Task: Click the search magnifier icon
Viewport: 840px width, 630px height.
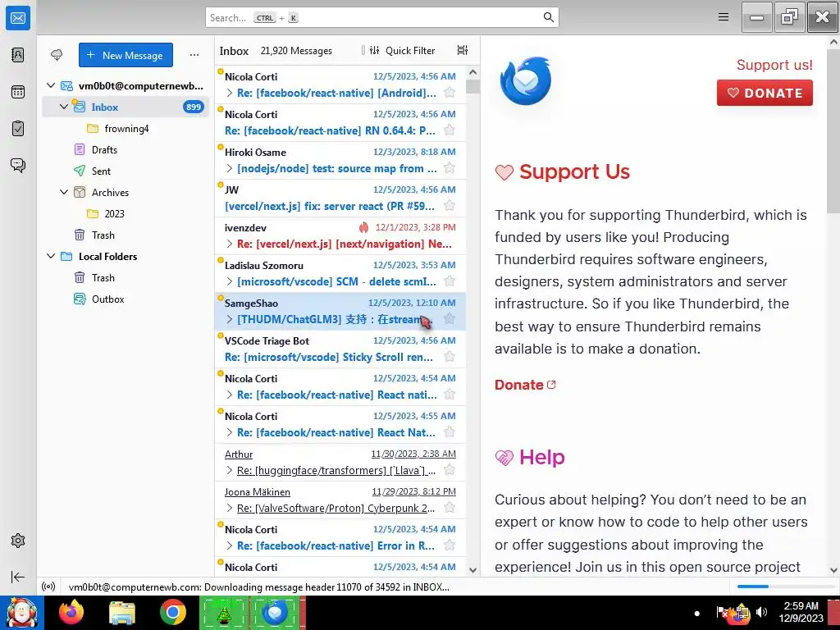Action: tap(549, 17)
